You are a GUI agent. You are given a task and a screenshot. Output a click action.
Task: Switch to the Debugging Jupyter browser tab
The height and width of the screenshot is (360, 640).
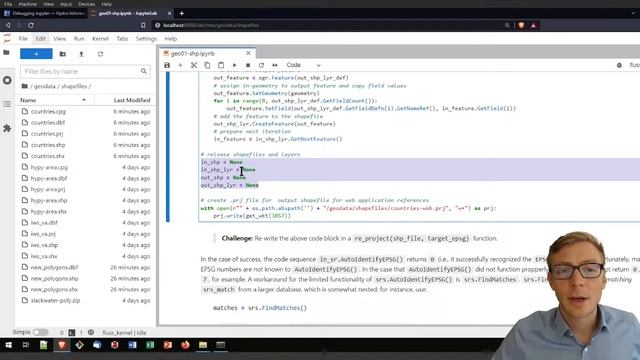tap(44, 13)
